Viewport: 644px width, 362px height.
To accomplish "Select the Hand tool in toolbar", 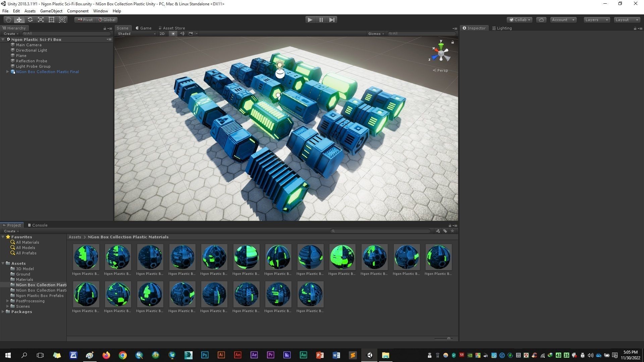I will [x=8, y=20].
